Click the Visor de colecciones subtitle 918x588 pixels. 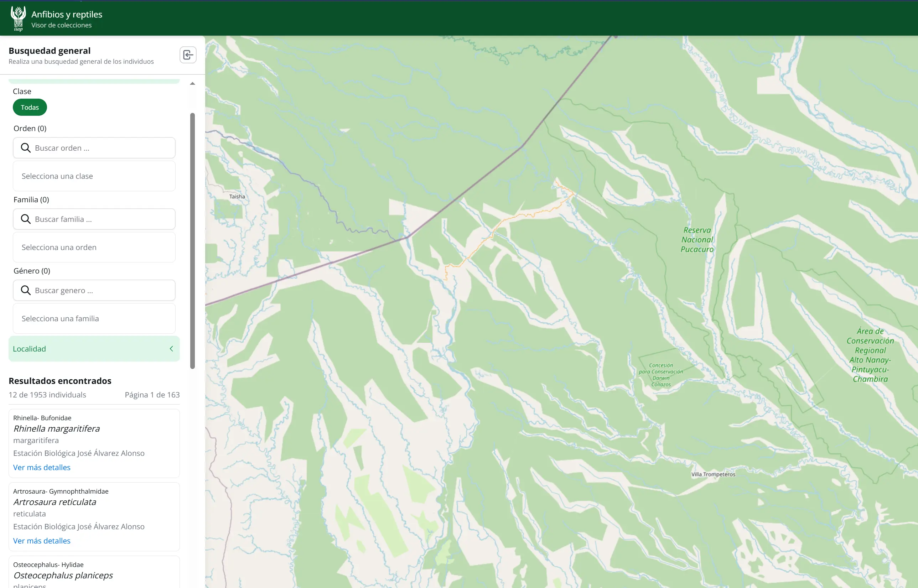point(62,25)
